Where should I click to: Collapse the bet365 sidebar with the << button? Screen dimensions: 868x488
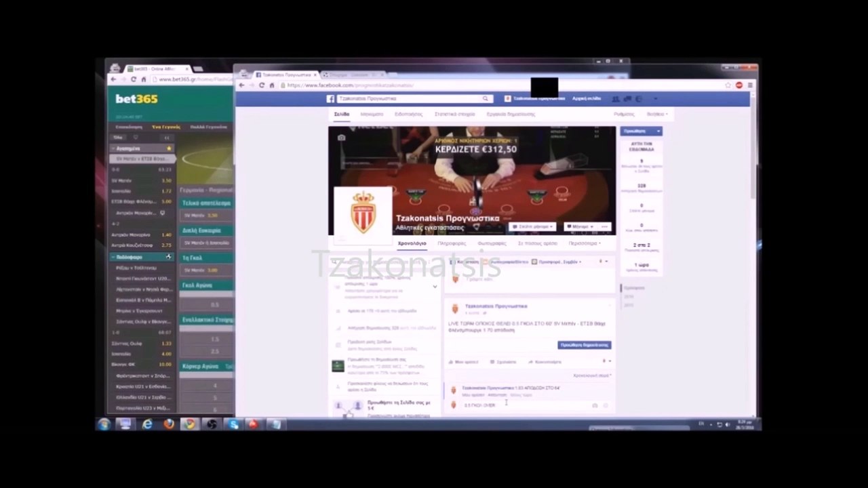coord(167,138)
